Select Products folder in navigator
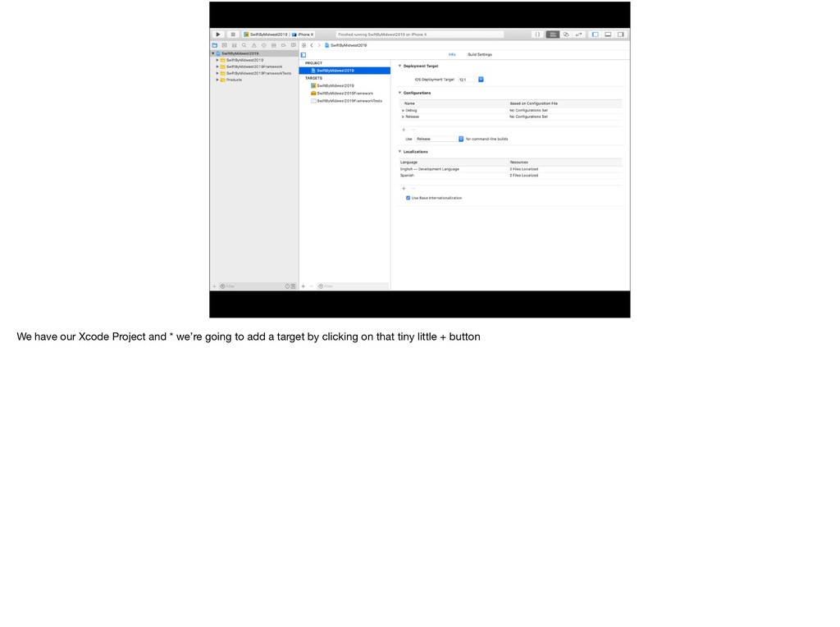 pyautogui.click(x=234, y=80)
